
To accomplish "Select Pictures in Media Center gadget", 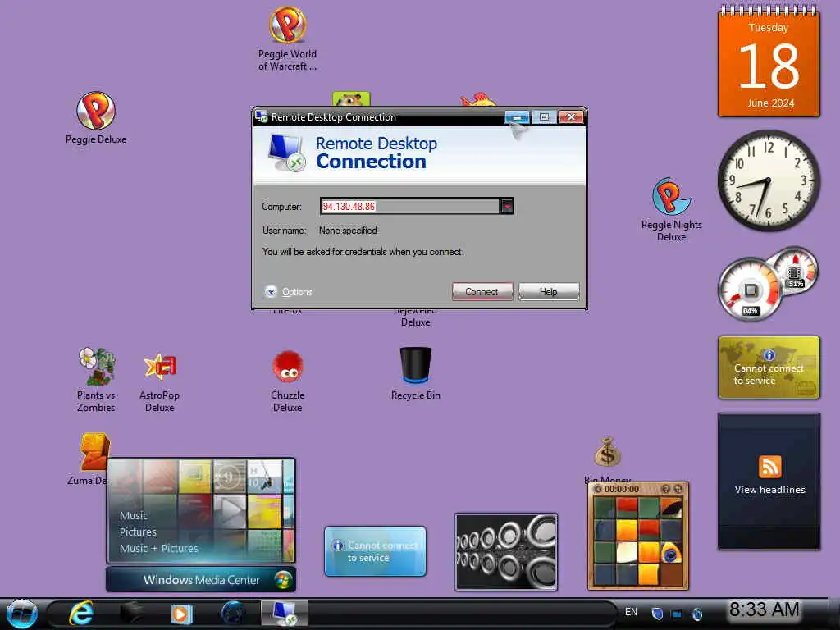I will pyautogui.click(x=138, y=532).
